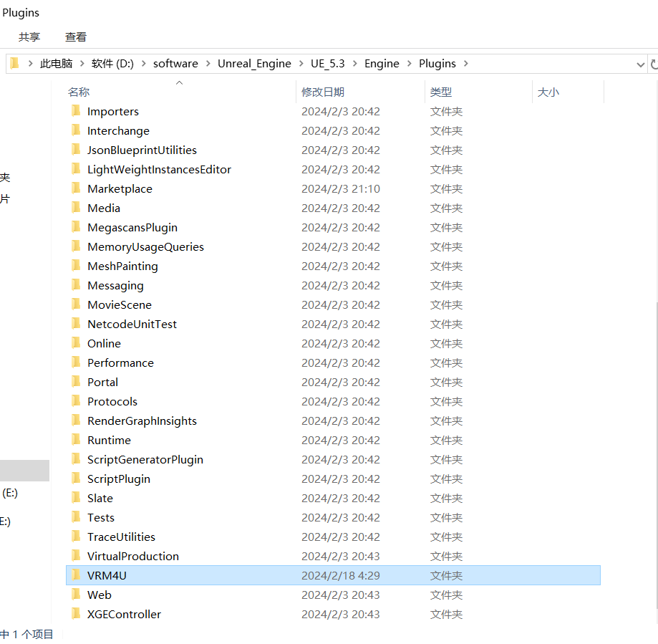
Task: Click the JsonBlueprintUtilities folder icon
Action: pos(76,150)
